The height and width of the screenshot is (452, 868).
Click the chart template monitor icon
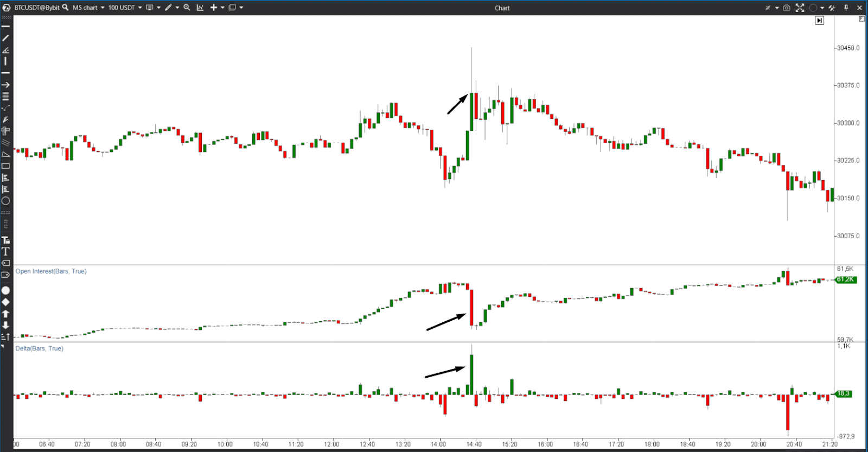pos(150,8)
